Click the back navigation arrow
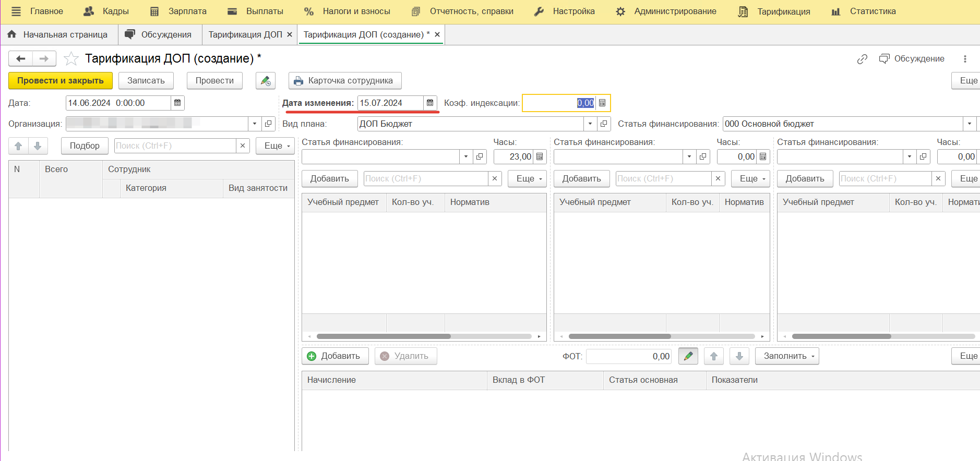This screenshot has height=461, width=980. [20, 58]
